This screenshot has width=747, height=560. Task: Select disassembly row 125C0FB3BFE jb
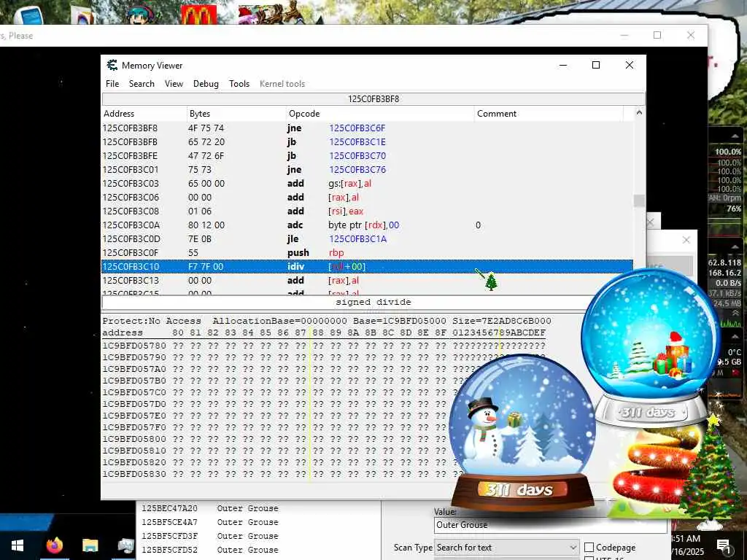click(368, 156)
